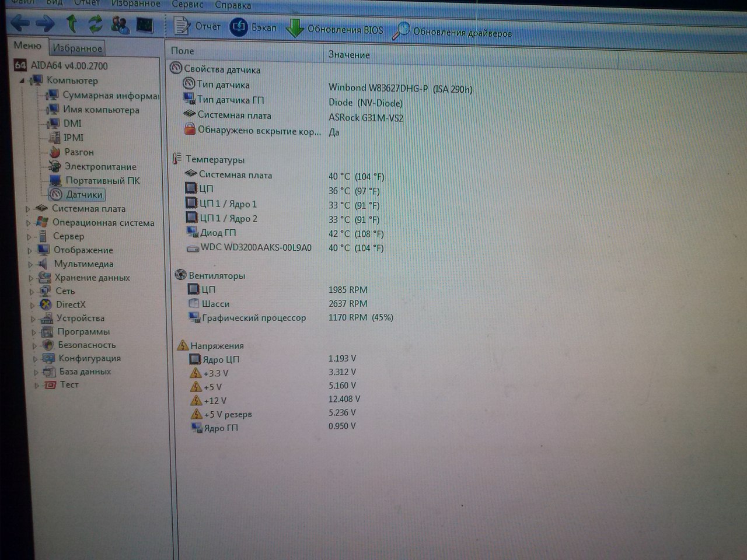
Task: Click the value 1985 RPM
Action: [348, 289]
